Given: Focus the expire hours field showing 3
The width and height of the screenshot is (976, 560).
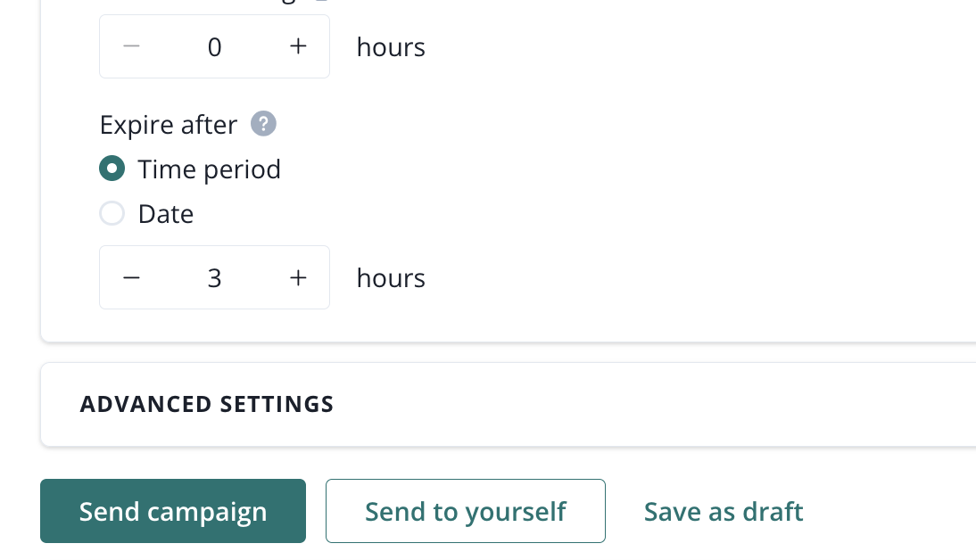Looking at the screenshot, I should coord(214,278).
